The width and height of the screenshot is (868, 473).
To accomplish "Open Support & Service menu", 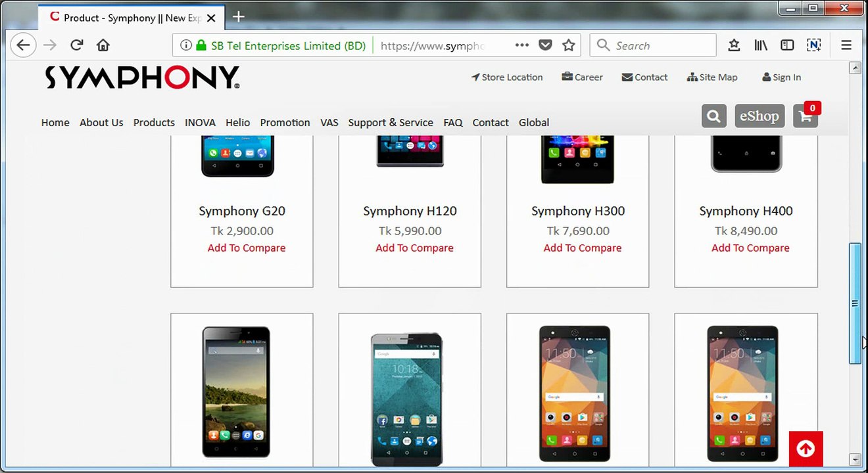I will [x=391, y=123].
